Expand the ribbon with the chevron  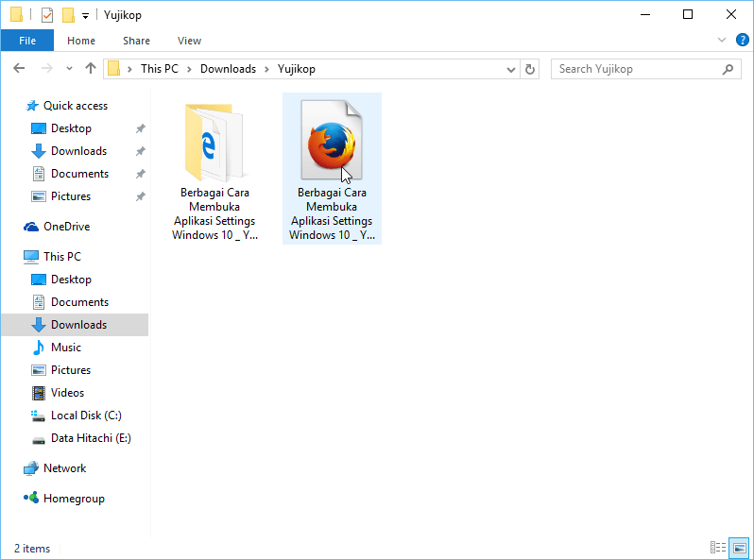pyautogui.click(x=721, y=40)
